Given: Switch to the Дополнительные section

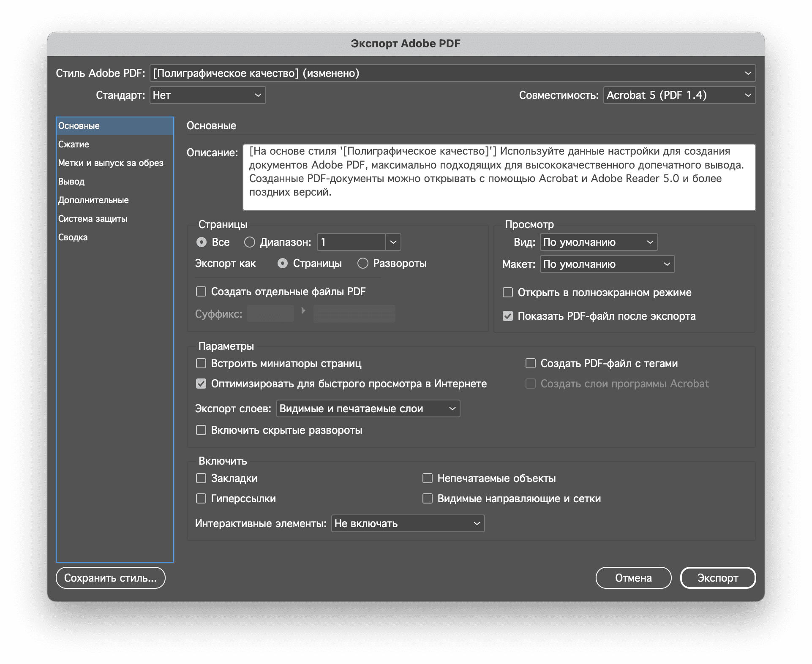Looking at the screenshot, I should click(x=115, y=200).
